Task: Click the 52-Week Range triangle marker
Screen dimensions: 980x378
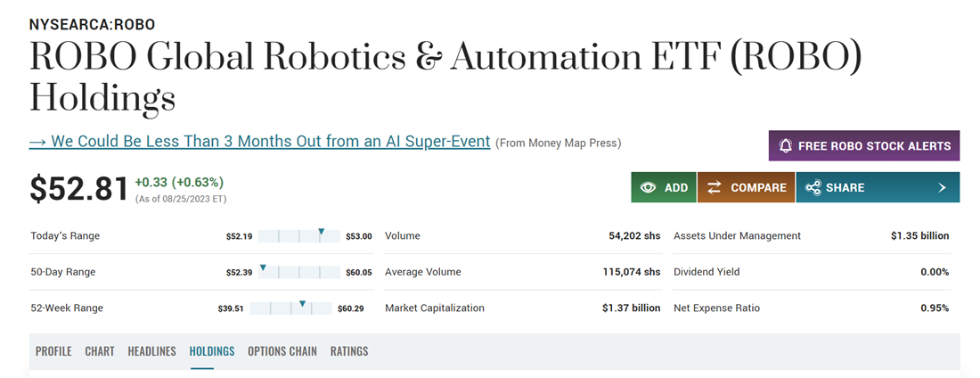Action: pos(303,303)
